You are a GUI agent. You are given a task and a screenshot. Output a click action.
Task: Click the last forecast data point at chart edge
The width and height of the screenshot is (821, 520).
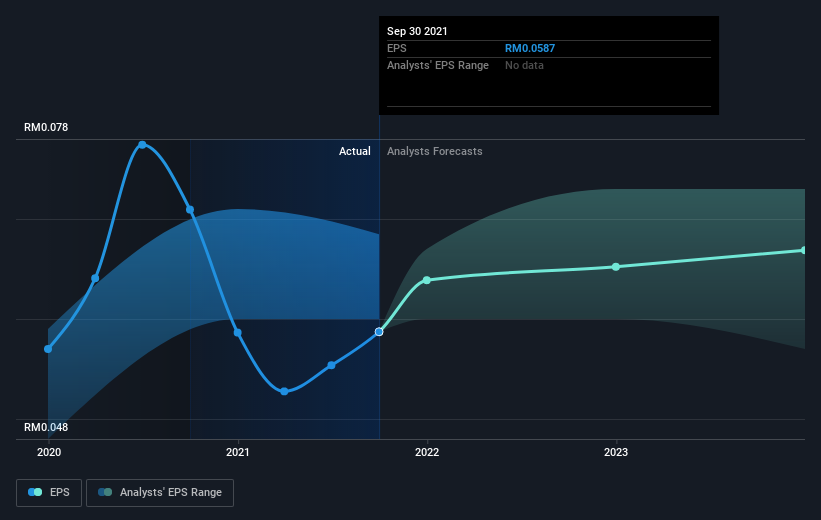pyautogui.click(x=804, y=250)
